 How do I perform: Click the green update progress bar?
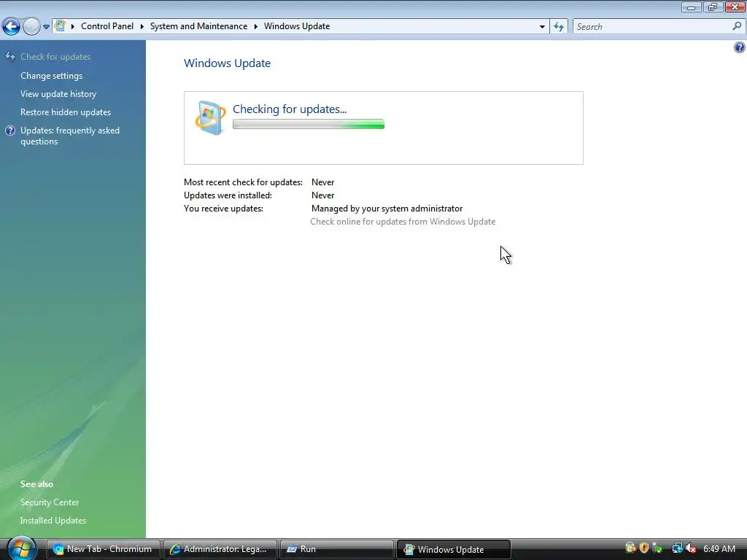pyautogui.click(x=309, y=124)
